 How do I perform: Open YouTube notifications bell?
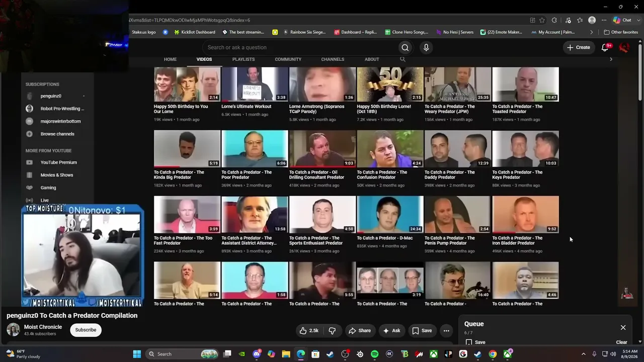pos(605,47)
